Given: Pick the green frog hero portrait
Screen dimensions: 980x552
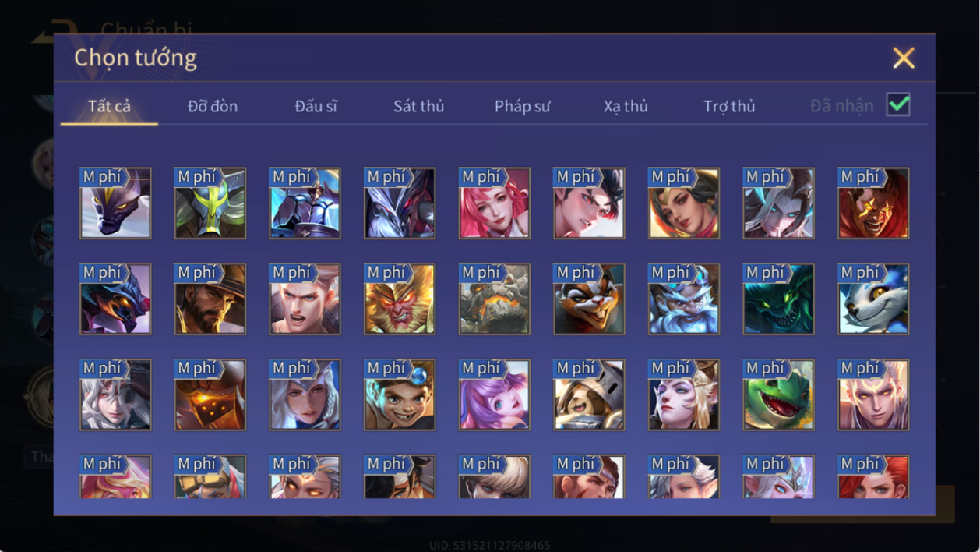Looking at the screenshot, I should coord(779,395).
